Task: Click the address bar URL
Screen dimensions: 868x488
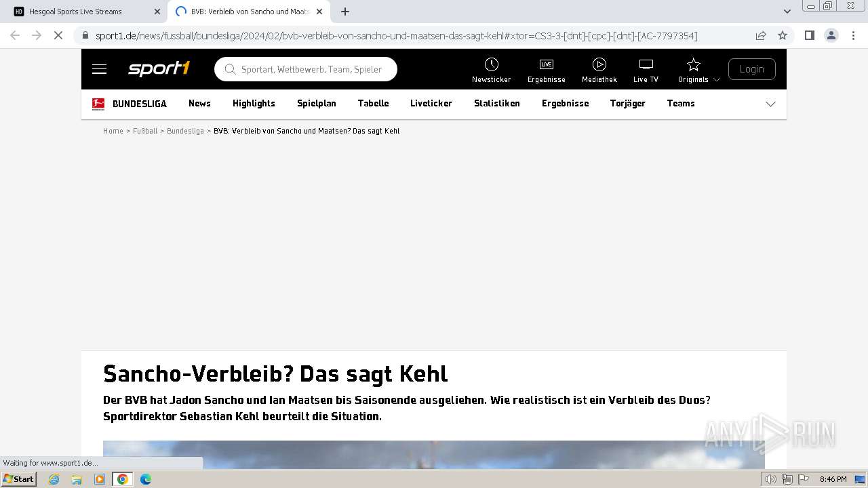Action: (x=397, y=36)
